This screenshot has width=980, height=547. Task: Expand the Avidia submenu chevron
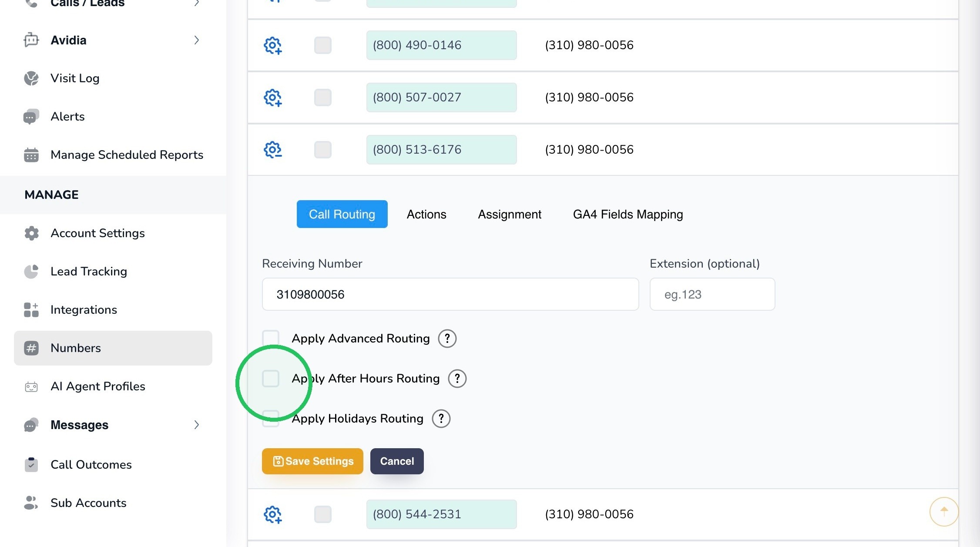[197, 40]
